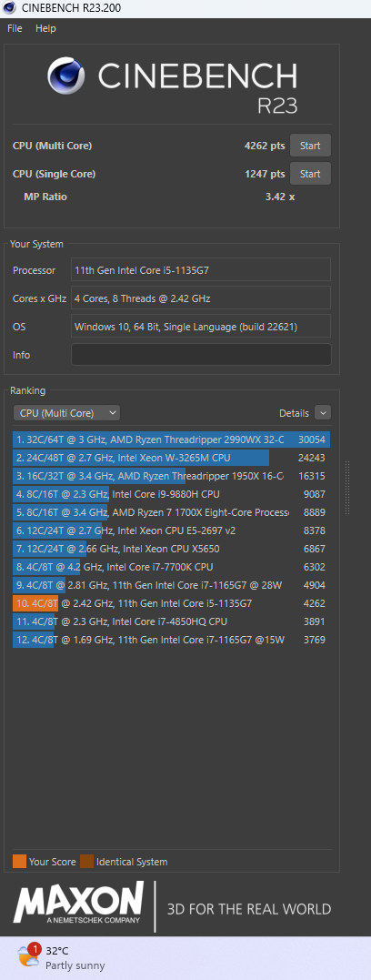
Task: Select the Threadripper 2990WX ranking row
Action: pos(171,439)
